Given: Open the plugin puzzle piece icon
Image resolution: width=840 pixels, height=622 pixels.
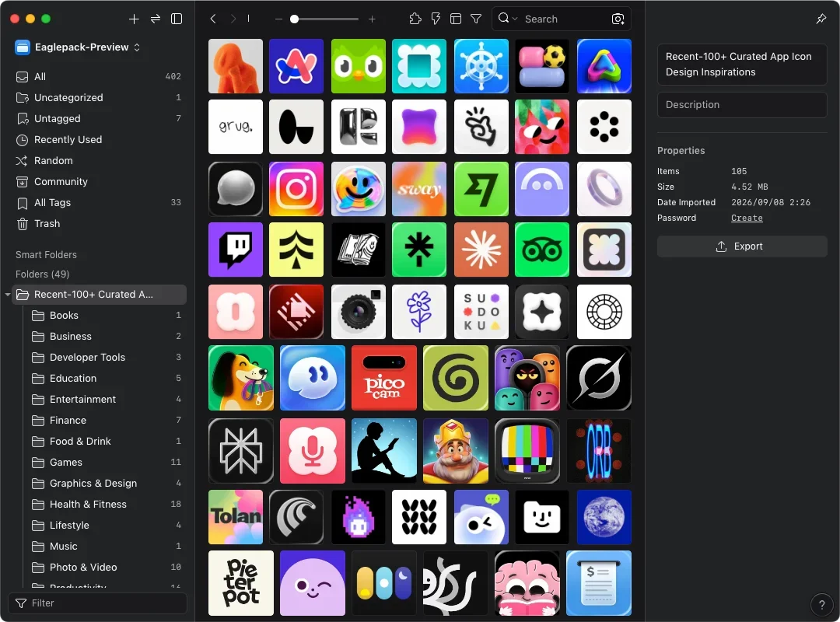Looking at the screenshot, I should [x=415, y=19].
